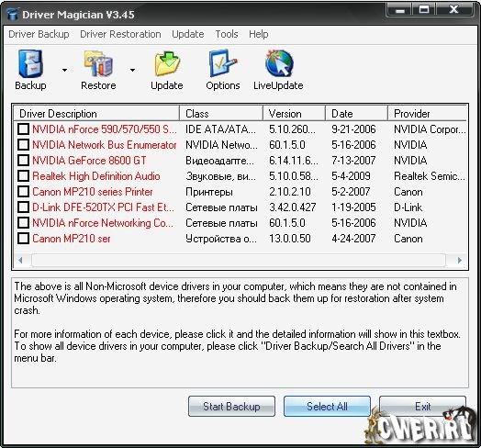Click date 9-21-2006 cell
The width and height of the screenshot is (481, 448).
353,129
